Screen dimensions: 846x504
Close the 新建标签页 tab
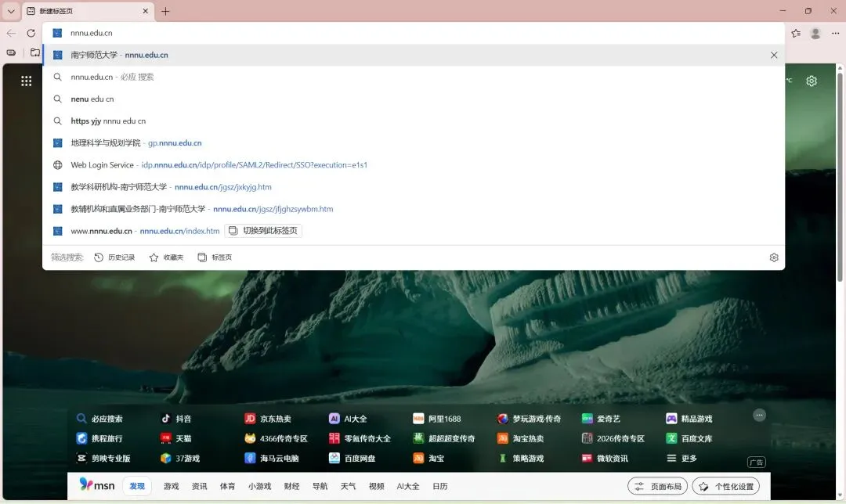tap(145, 11)
